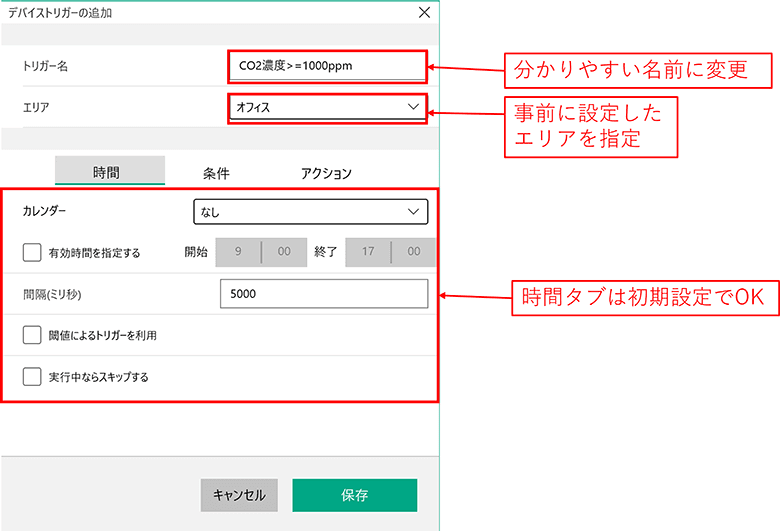Click the エリア label text
Viewport: 780px width, 531px height.
tap(36, 107)
